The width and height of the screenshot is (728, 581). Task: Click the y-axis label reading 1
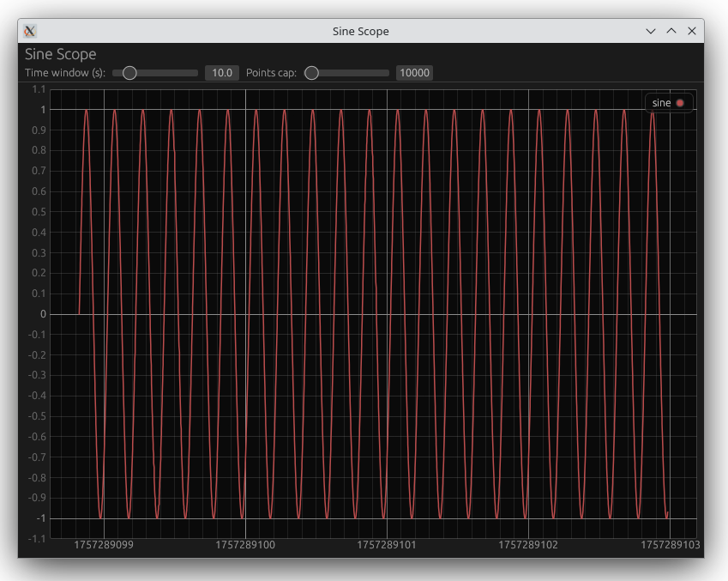(41, 110)
